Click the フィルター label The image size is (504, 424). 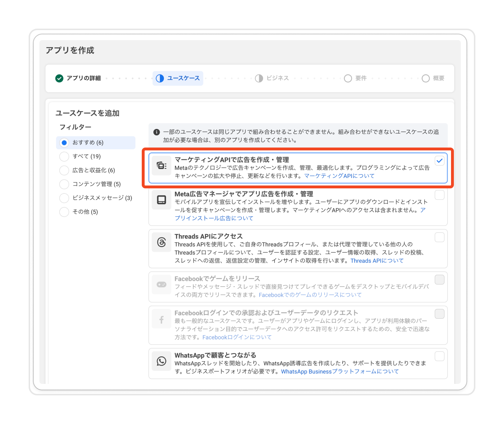pos(75,127)
